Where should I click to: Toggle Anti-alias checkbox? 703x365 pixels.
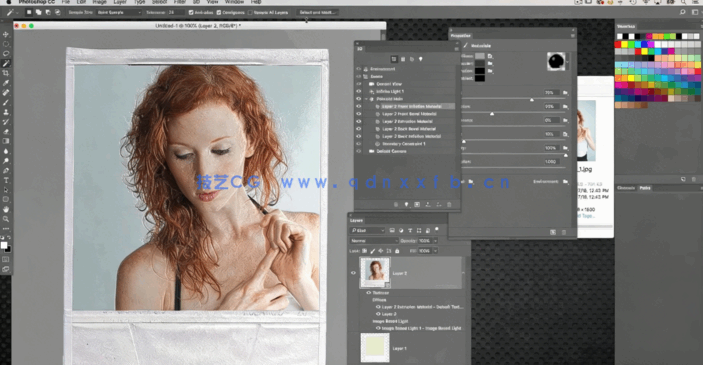(x=191, y=13)
